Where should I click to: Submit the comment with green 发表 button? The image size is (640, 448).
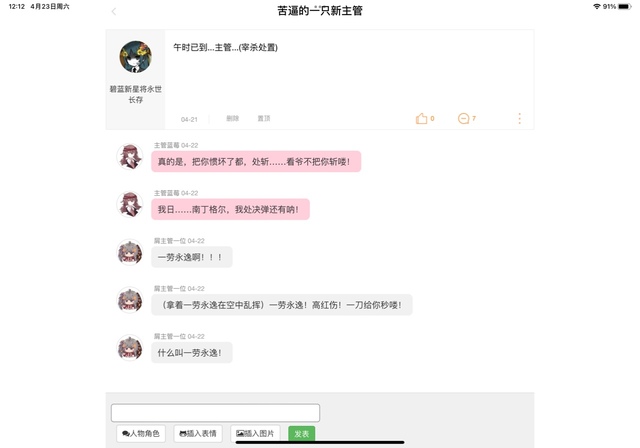pyautogui.click(x=302, y=433)
